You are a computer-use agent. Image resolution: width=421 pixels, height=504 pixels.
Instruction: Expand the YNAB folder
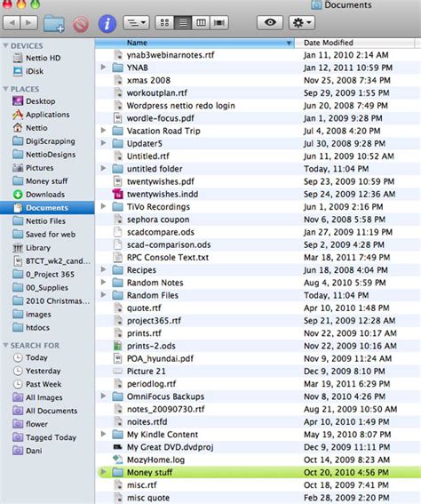click(x=103, y=68)
